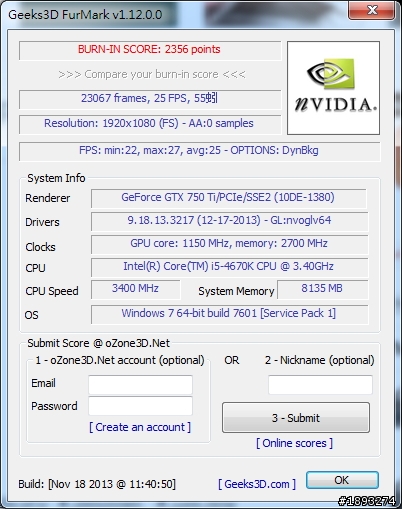Click the OS label
This screenshot has height=509, width=402.
tap(32, 315)
